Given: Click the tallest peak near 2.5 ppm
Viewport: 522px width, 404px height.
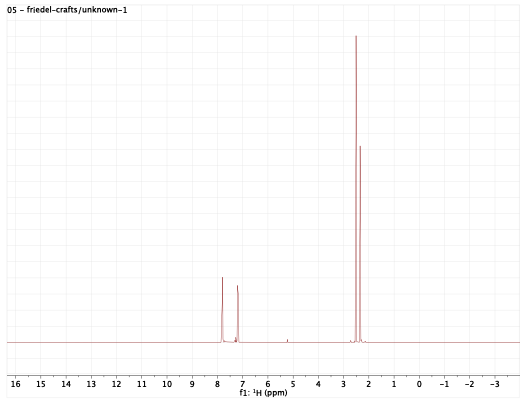Looking at the screenshot, I should point(356,188).
